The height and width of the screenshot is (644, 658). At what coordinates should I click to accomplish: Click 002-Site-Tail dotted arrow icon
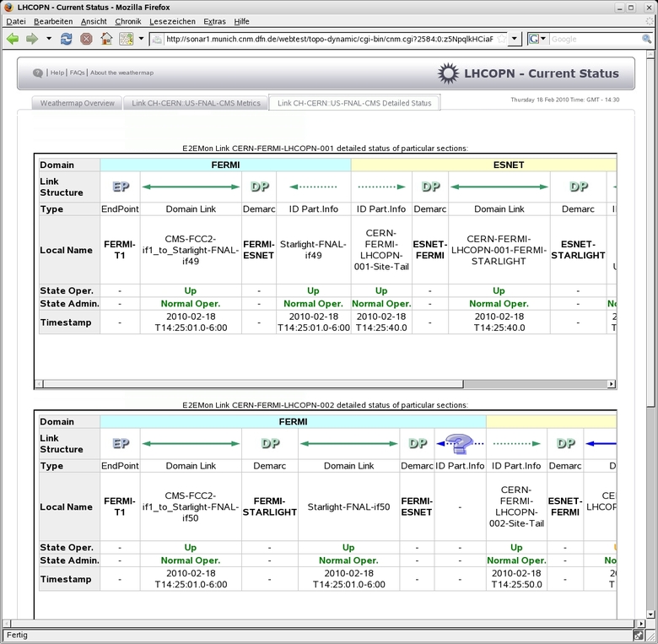516,444
